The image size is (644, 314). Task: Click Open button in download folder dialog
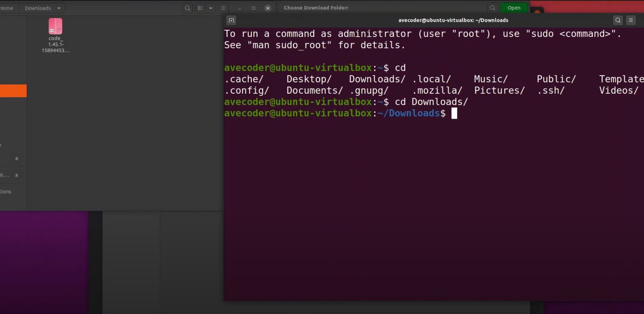tap(514, 8)
